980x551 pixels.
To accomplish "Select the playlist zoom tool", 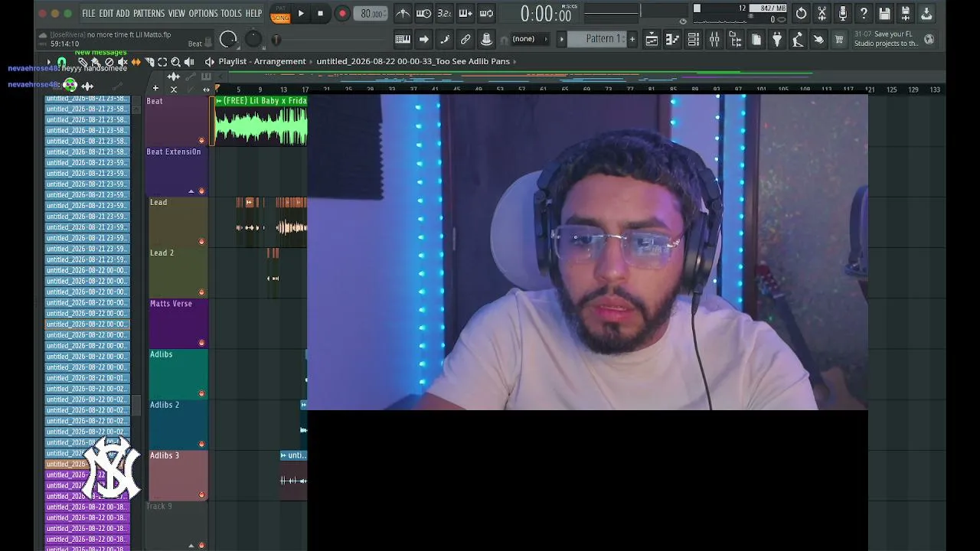I will [x=175, y=62].
